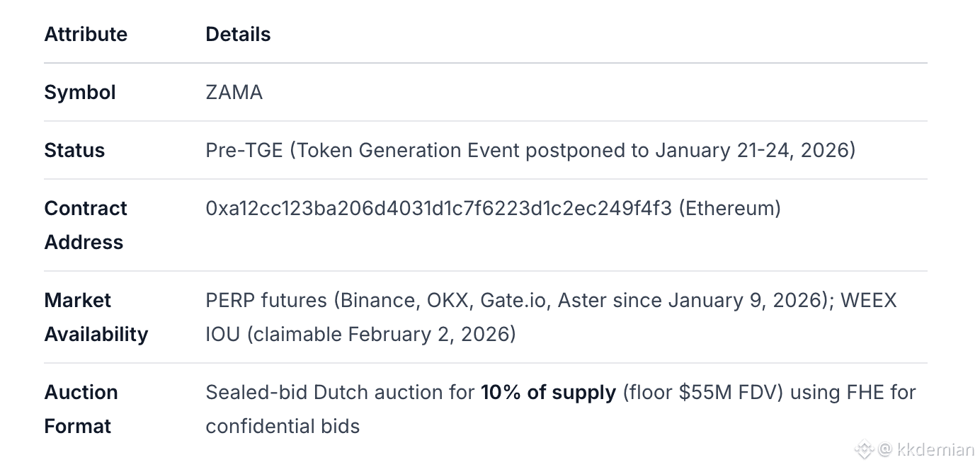Viewport: 980px width, 467px height.
Task: Click the ZAMA symbol value
Action: pos(234,92)
